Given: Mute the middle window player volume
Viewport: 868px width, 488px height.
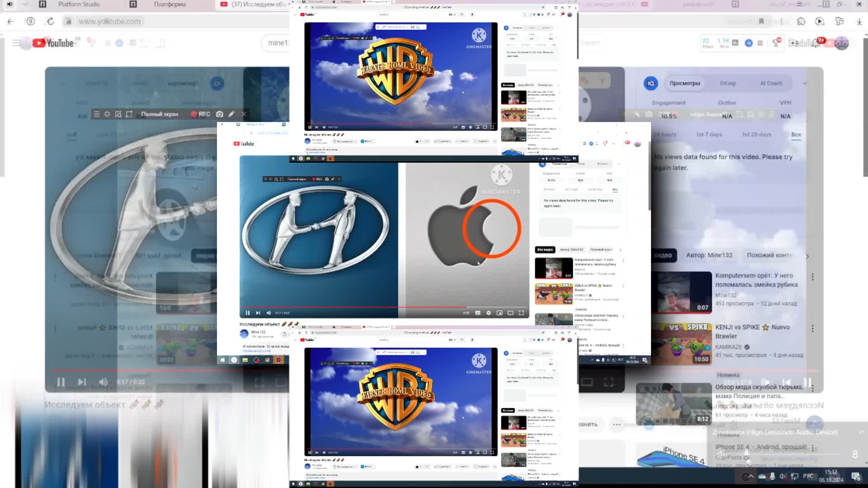Looking at the screenshot, I should coord(269,313).
